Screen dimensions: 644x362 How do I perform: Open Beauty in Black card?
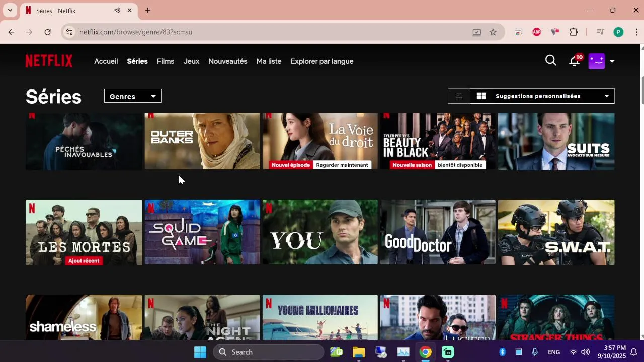point(438,141)
